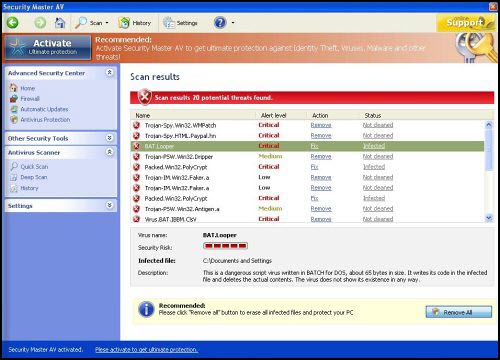Click the Activate Ultimate protection button
Viewport: 500px width, 360px height.
click(x=48, y=47)
